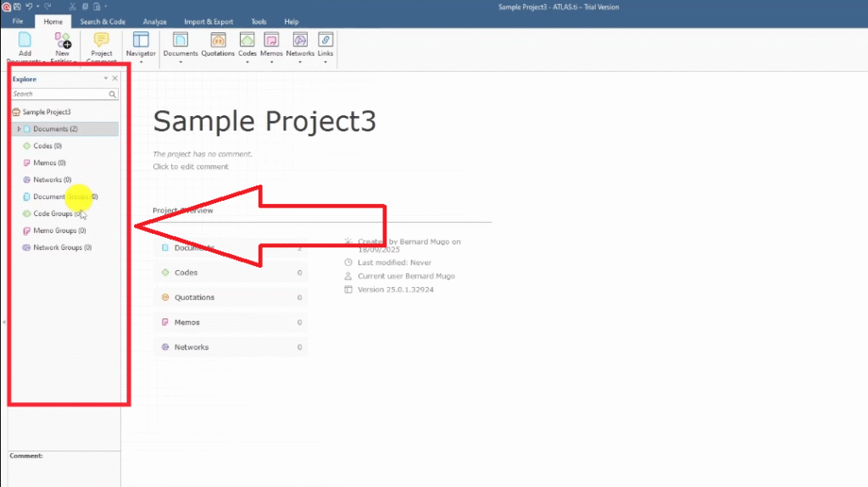The image size is (868, 487).
Task: Open the Project Comment editor icon
Action: click(102, 41)
